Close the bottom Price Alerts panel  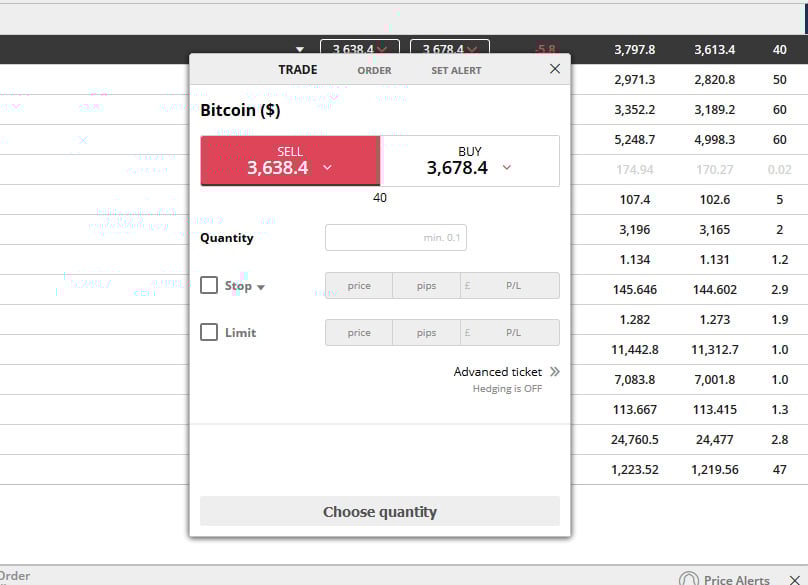click(794, 580)
